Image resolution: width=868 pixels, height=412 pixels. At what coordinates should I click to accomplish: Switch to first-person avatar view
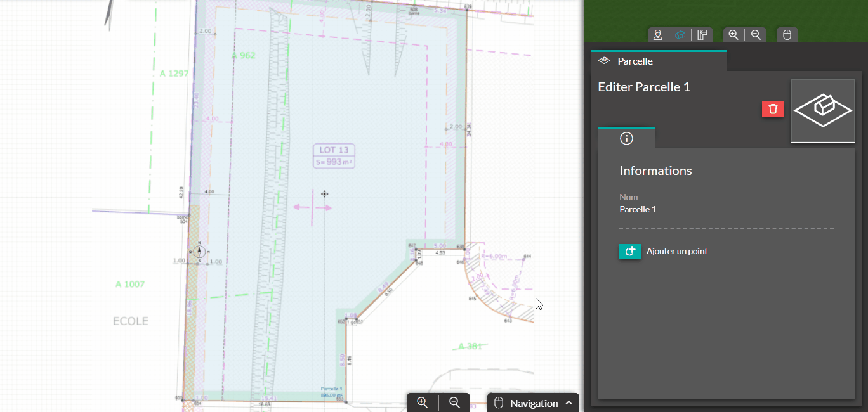tap(658, 35)
